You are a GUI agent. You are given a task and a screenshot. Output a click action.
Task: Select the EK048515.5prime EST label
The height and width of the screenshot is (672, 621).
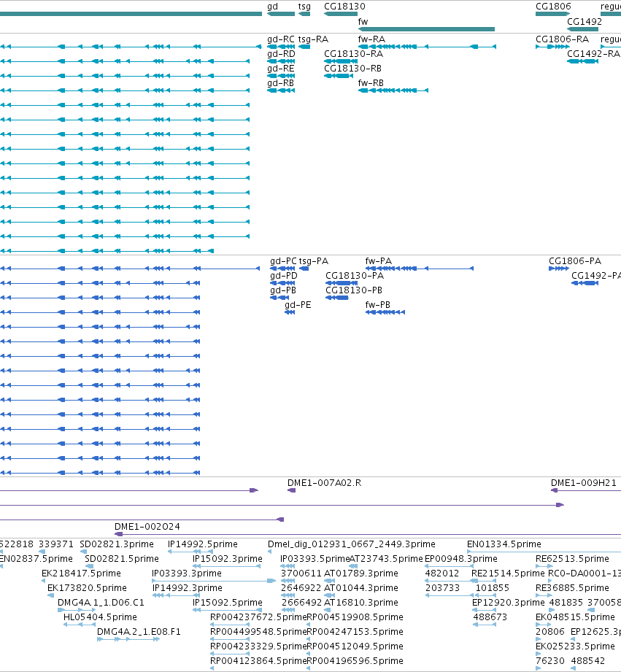point(575,617)
